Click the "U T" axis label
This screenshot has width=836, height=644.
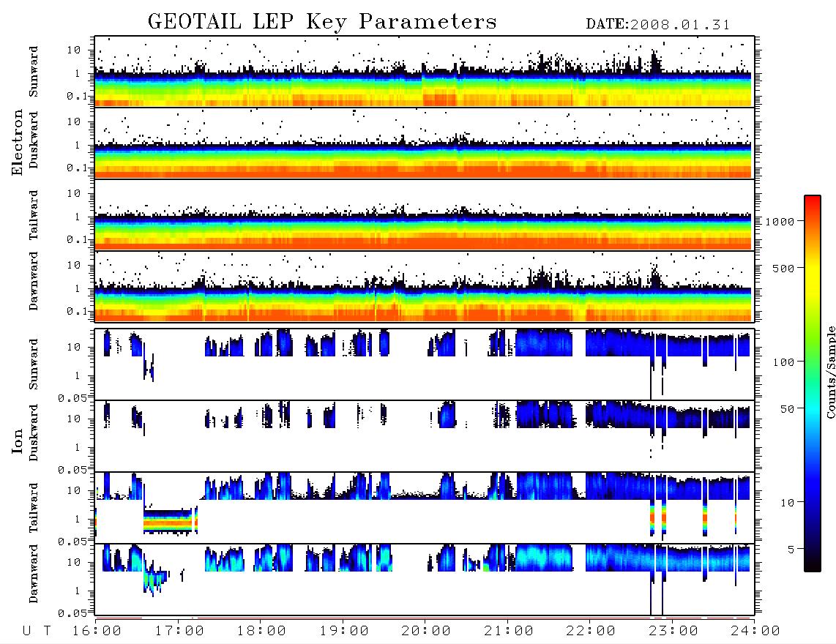coord(37,632)
